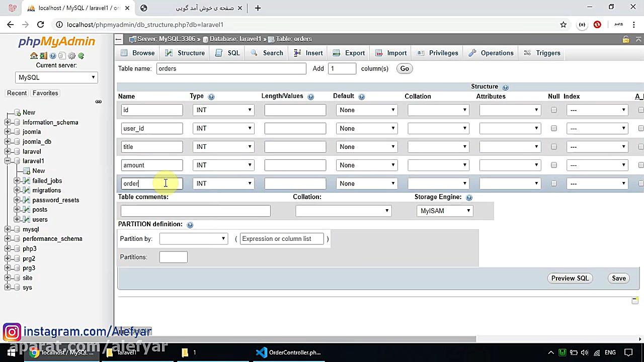Save the orders table
This screenshot has height=362, width=644.
point(619,279)
